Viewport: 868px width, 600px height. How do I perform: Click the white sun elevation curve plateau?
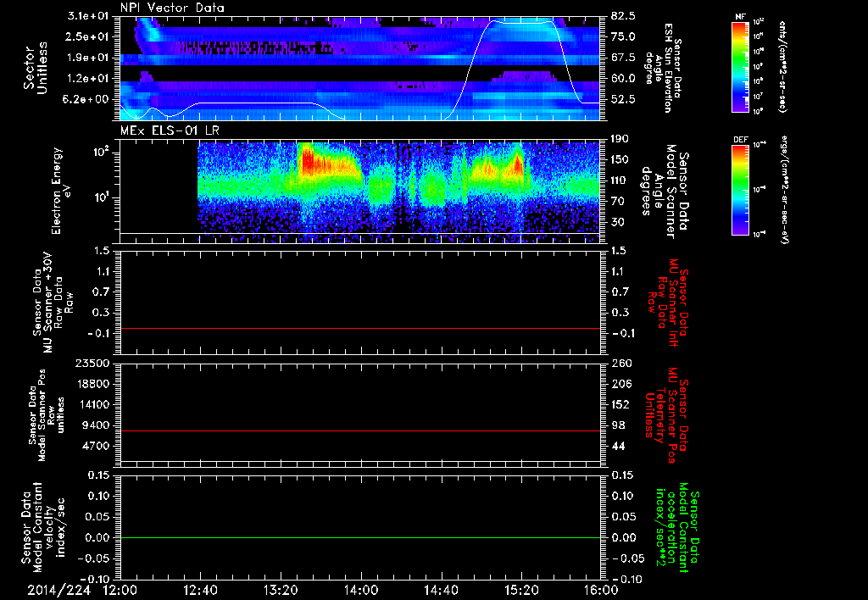click(x=521, y=23)
